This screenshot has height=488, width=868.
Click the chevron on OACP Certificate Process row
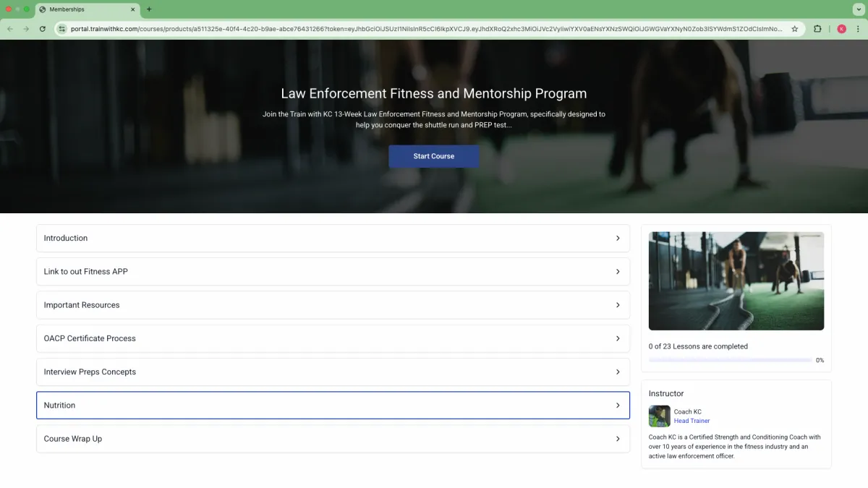coord(618,338)
